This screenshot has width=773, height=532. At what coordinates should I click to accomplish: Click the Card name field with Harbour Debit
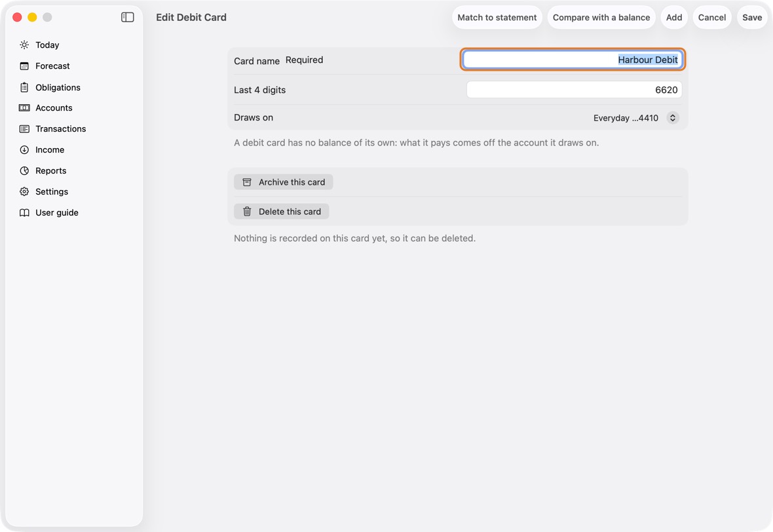click(x=573, y=60)
